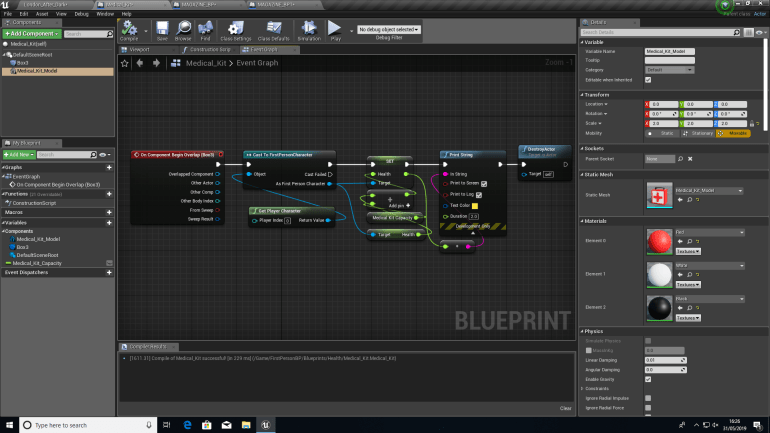
Task: Toggle Enable Gravity checkbox
Action: coord(648,379)
